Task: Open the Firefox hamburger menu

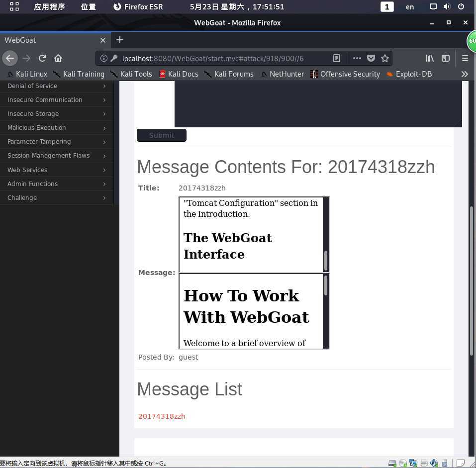Action: [465, 58]
